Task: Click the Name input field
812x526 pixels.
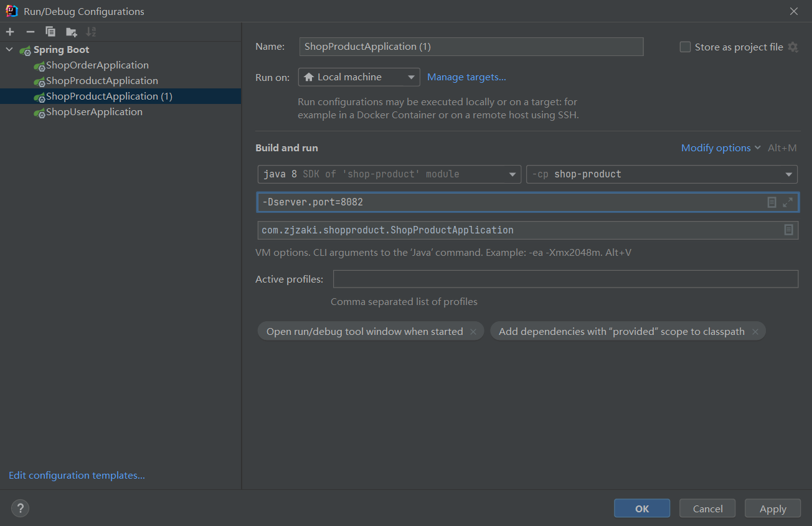Action: coord(471,47)
